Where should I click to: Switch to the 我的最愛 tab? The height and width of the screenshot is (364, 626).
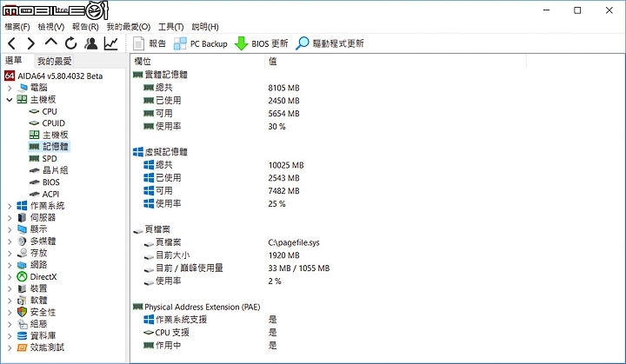tap(54, 61)
